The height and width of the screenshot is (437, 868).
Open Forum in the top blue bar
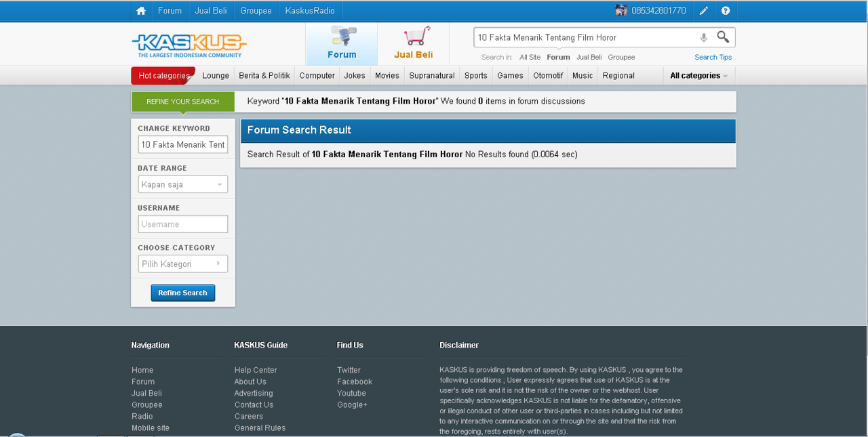point(170,11)
